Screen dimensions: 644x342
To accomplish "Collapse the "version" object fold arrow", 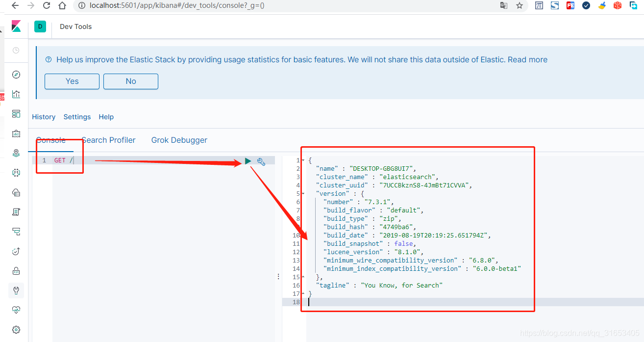I will [303, 194].
